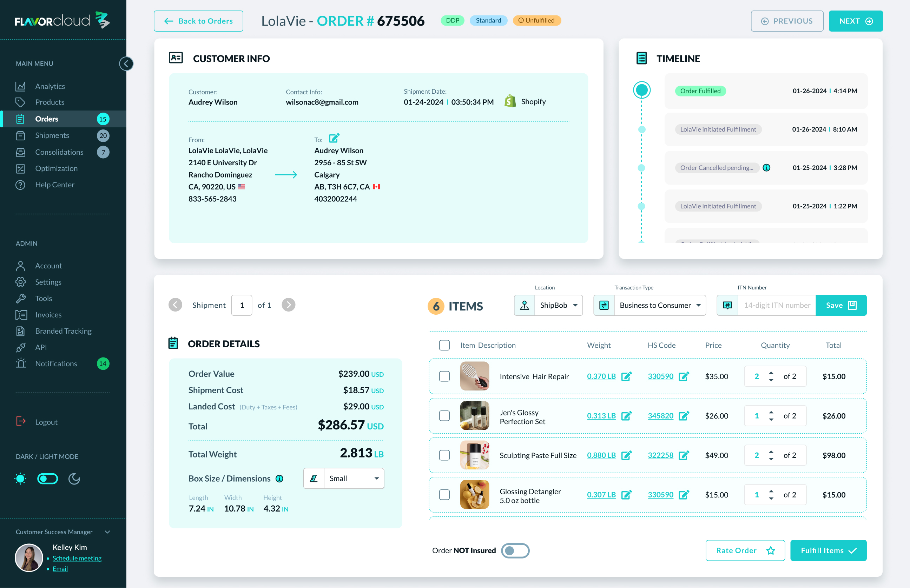Check the Intensive Hair Repair item
910x588 pixels.
tap(444, 376)
